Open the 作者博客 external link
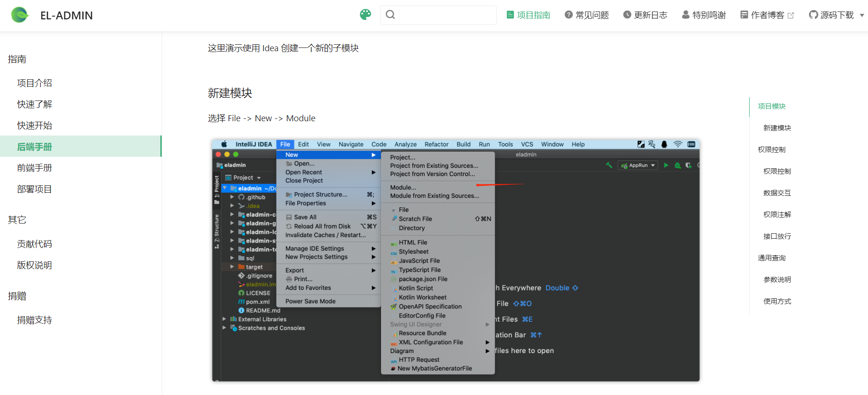The height and width of the screenshot is (395, 868). pyautogui.click(x=767, y=15)
